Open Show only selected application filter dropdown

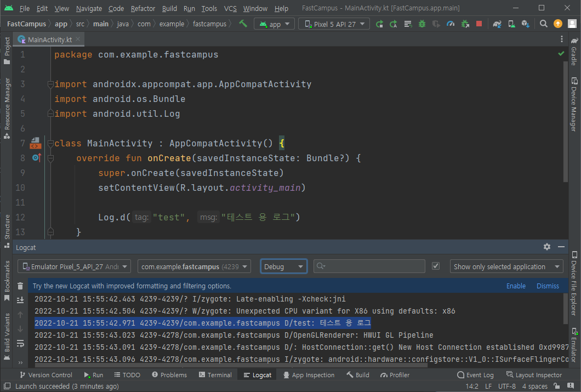tap(506, 266)
